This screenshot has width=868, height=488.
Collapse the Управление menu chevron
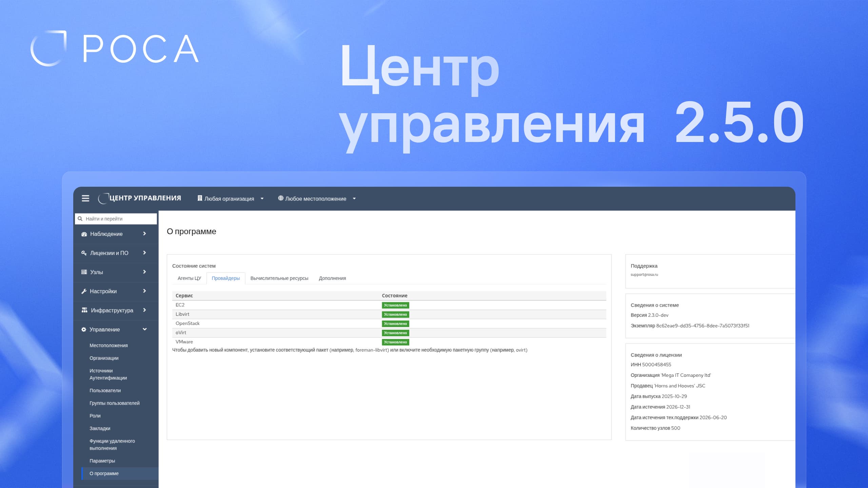click(x=145, y=329)
